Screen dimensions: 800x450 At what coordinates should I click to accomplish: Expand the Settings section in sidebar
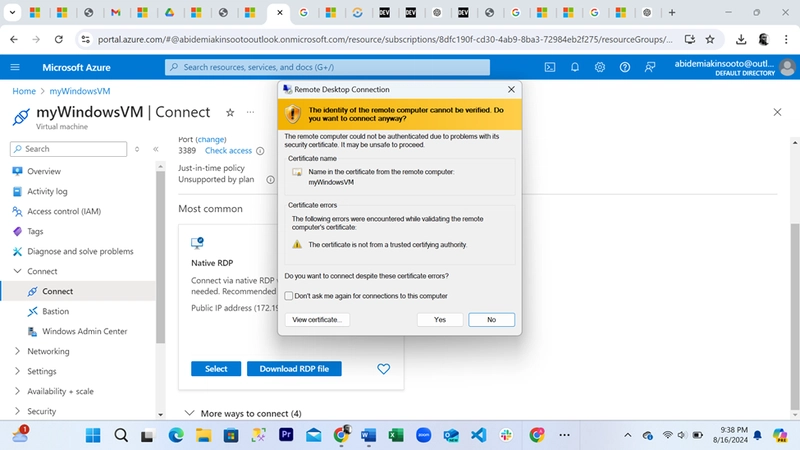pos(17,371)
